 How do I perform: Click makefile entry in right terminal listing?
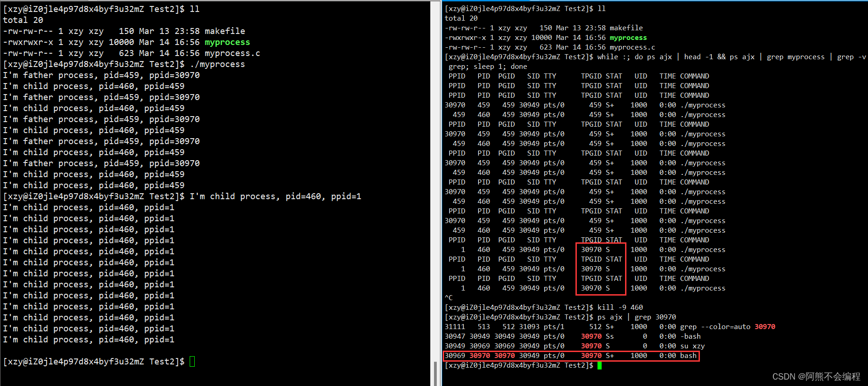point(626,28)
